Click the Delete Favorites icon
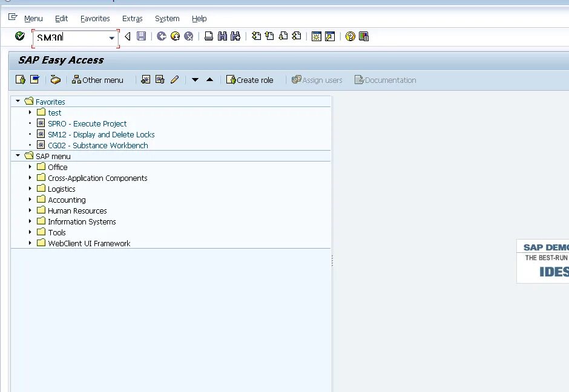The image size is (569, 392). point(160,80)
